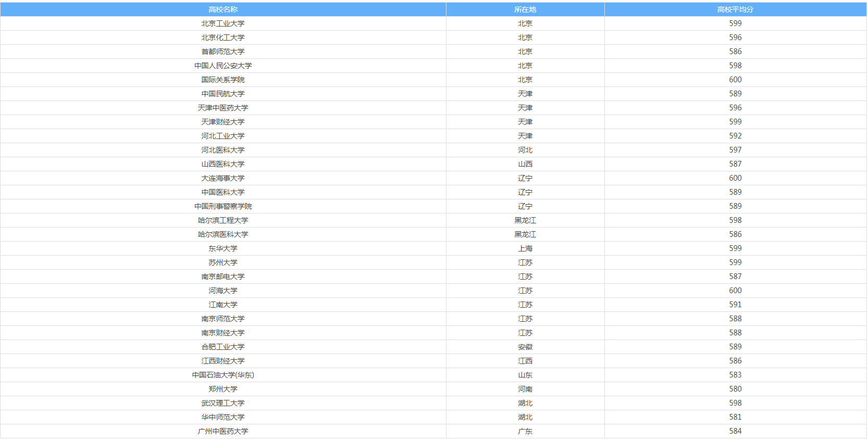The height and width of the screenshot is (440, 868).
Task: Click the 高校平均分 column header
Action: 735,9
